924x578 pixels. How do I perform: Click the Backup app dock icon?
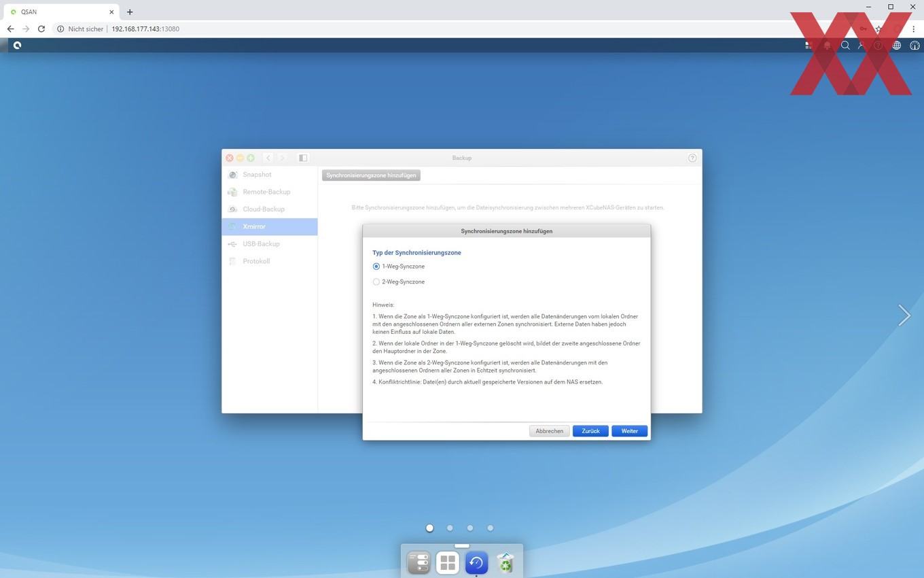(476, 562)
